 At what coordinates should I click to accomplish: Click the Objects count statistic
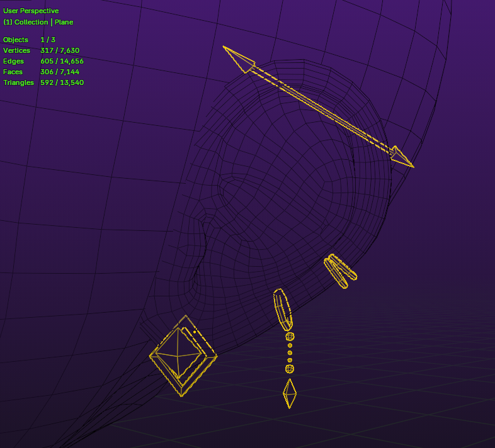pyautogui.click(x=29, y=40)
